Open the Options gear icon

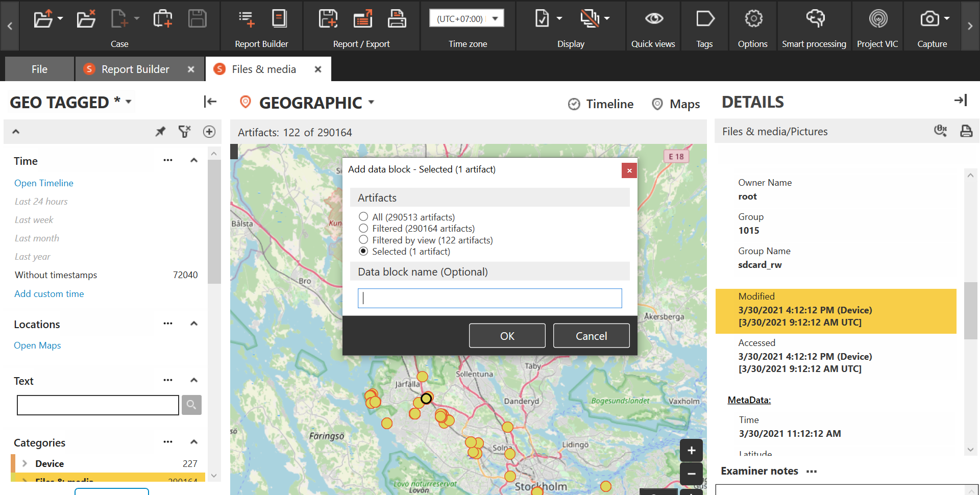(752, 18)
